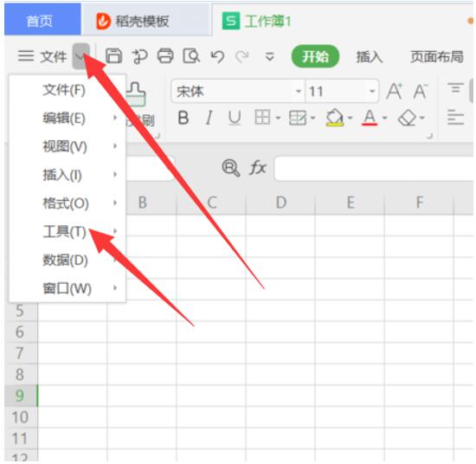Open 数据(D) menu entry
Screen dimensions: 476x464
68,260
